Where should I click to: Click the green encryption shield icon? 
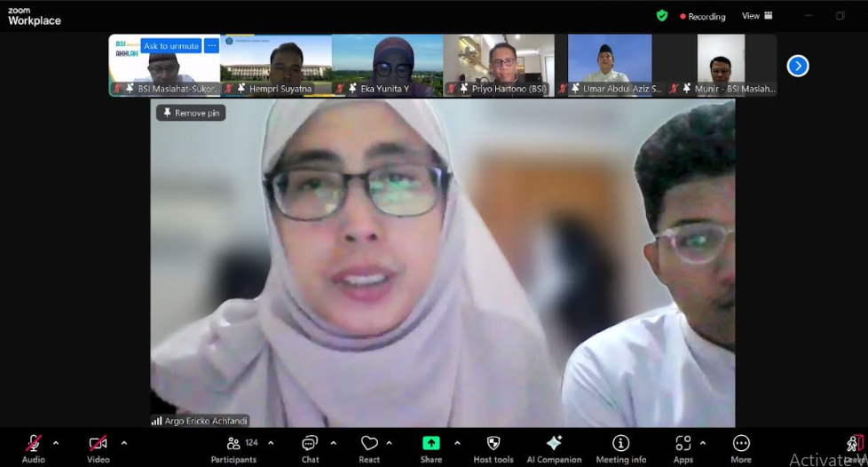(x=662, y=15)
